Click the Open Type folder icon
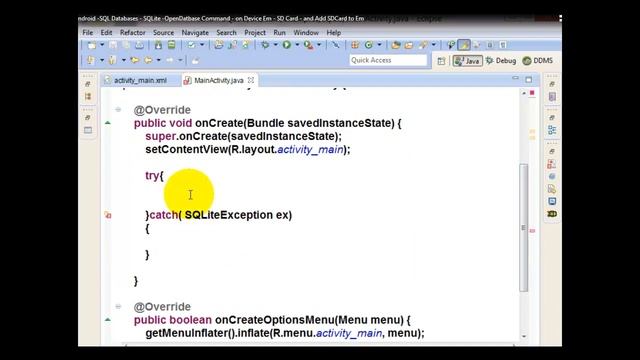 point(395,45)
